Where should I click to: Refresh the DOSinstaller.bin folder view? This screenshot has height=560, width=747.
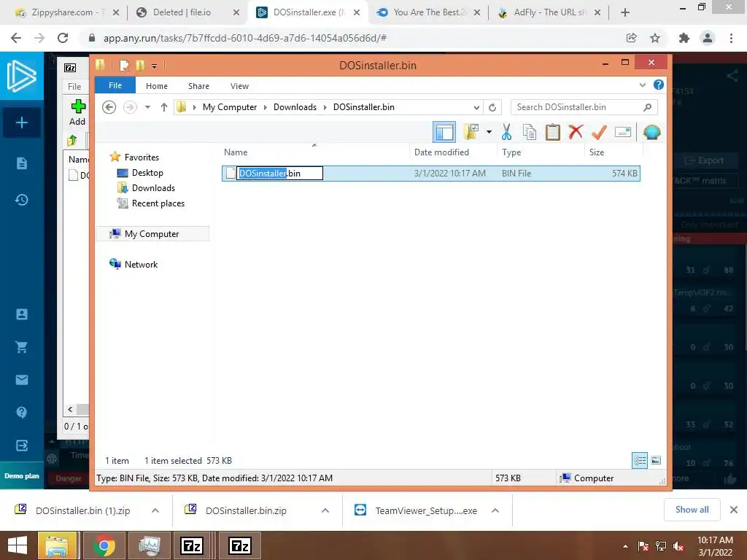tap(492, 108)
